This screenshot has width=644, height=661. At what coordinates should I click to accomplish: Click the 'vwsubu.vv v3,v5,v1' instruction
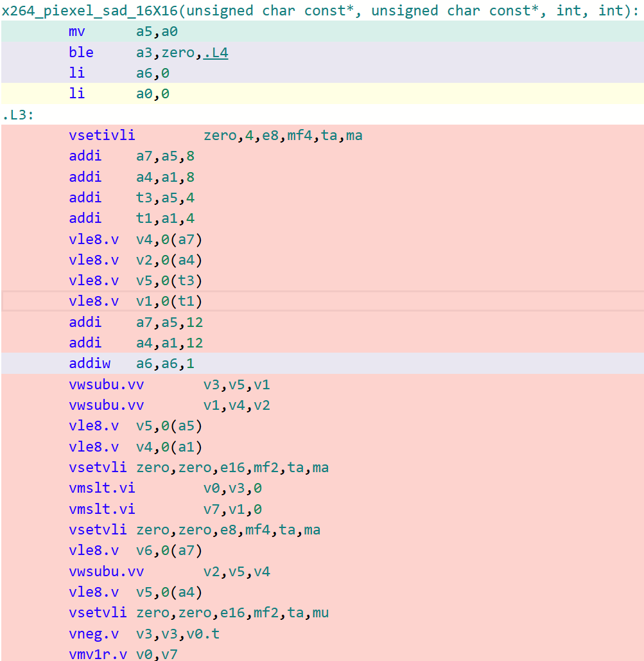point(170,385)
